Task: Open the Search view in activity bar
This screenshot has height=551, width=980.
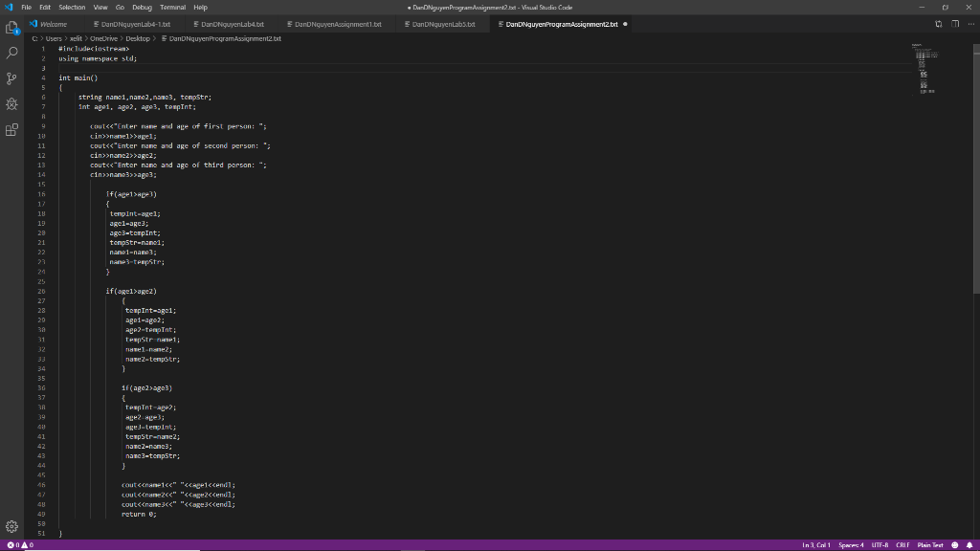Action: pyautogui.click(x=11, y=54)
